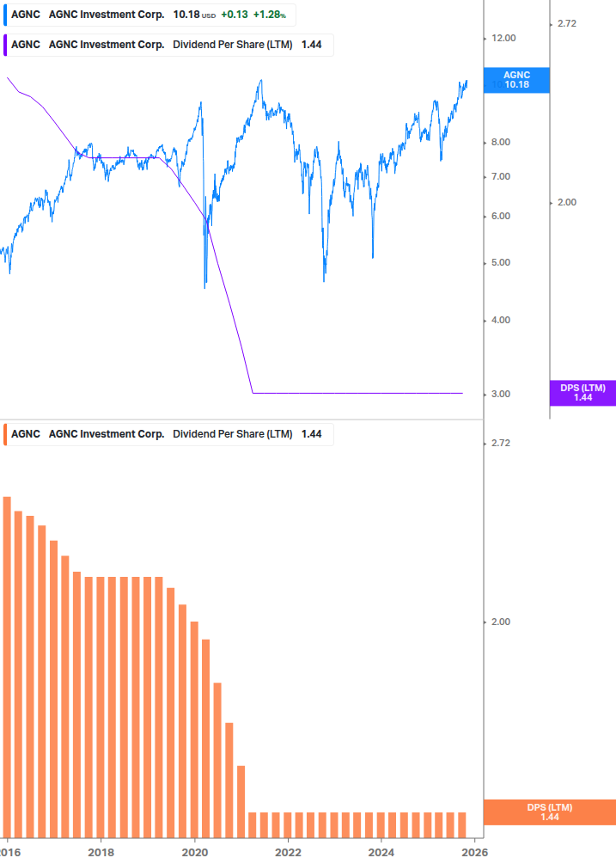The width and height of the screenshot is (616, 864).
Task: Click the 2018 time axis label
Action: pyautogui.click(x=101, y=853)
